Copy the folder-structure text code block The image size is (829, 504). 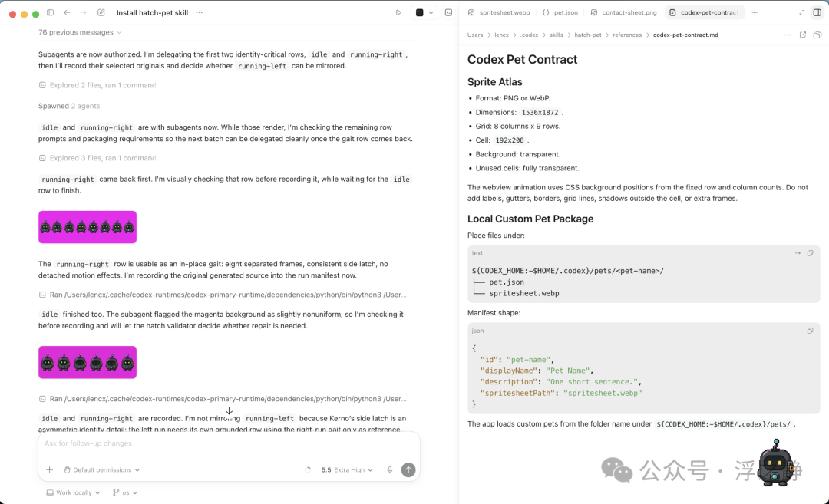810,253
